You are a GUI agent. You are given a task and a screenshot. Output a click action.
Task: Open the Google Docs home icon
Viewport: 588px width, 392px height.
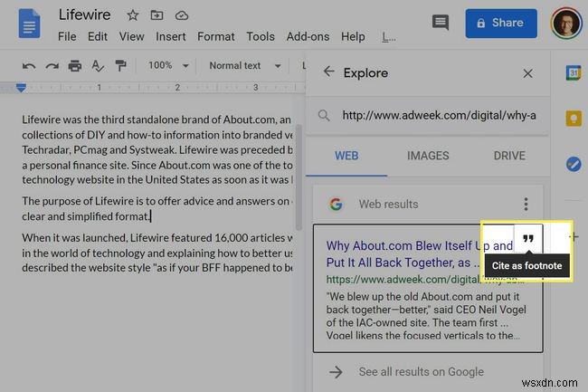29,24
